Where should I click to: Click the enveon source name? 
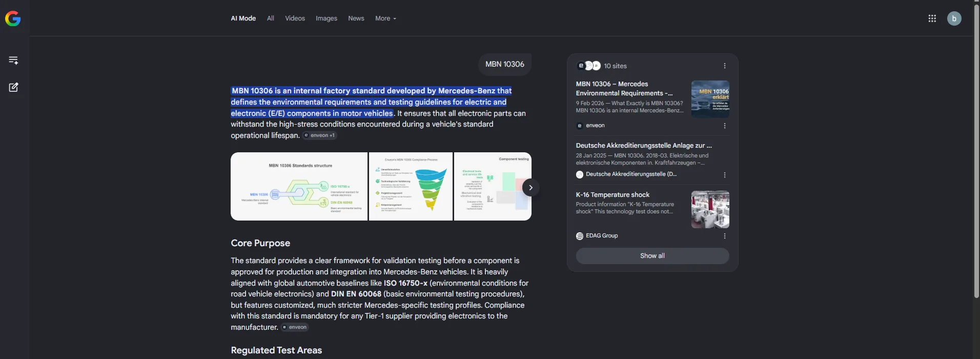tap(595, 126)
